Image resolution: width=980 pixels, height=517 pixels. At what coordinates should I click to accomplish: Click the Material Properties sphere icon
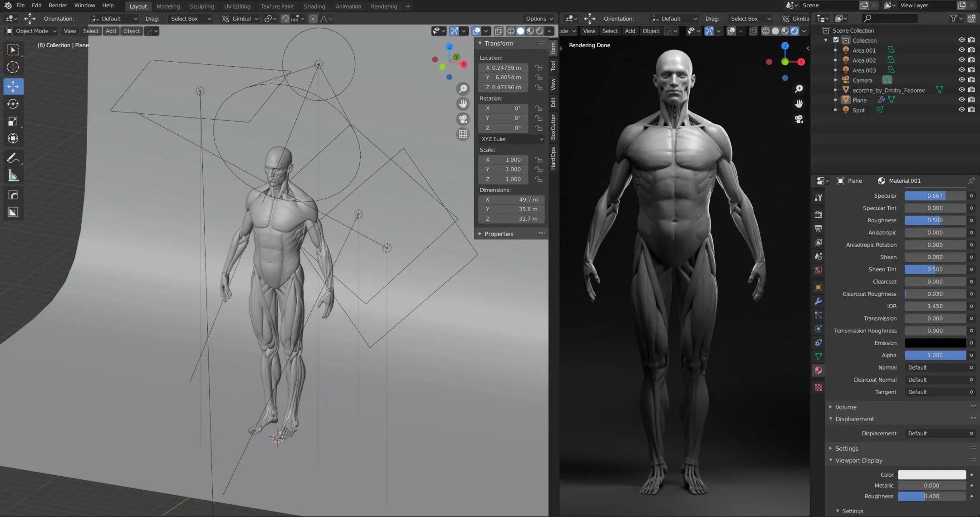818,369
